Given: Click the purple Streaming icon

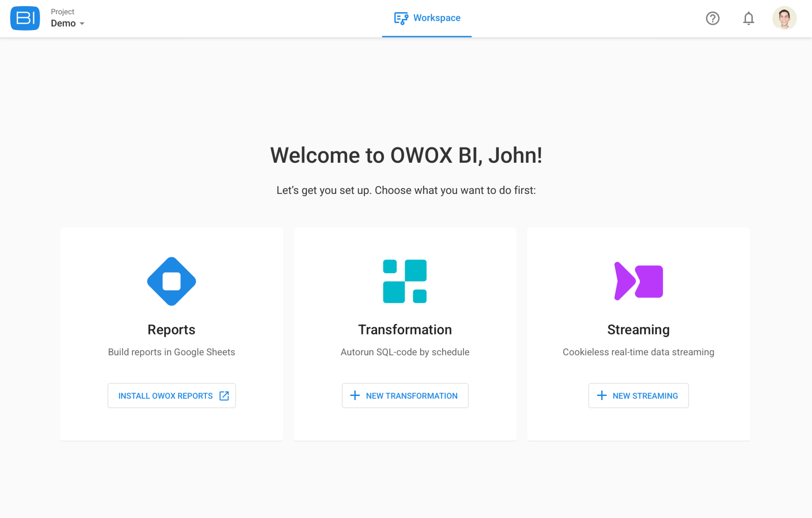Looking at the screenshot, I should (x=638, y=281).
